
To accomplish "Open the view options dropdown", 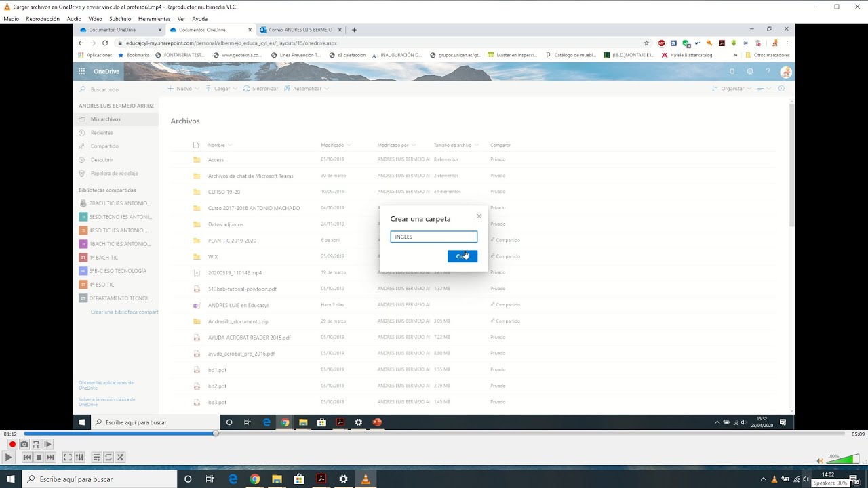I will coord(764,89).
